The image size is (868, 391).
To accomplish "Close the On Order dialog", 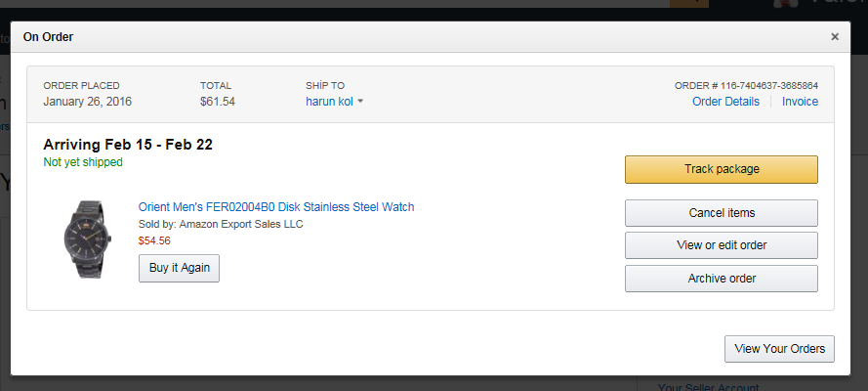I will point(834,37).
